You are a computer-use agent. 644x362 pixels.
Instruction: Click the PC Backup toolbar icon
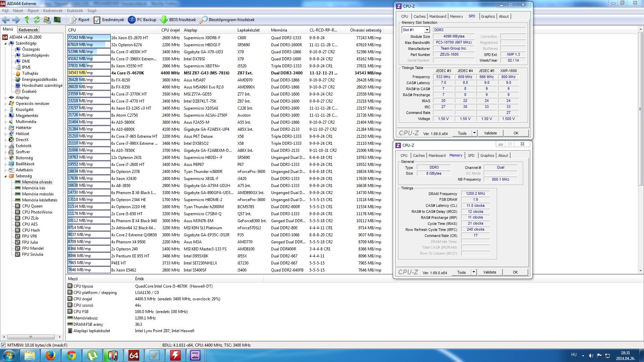[132, 20]
